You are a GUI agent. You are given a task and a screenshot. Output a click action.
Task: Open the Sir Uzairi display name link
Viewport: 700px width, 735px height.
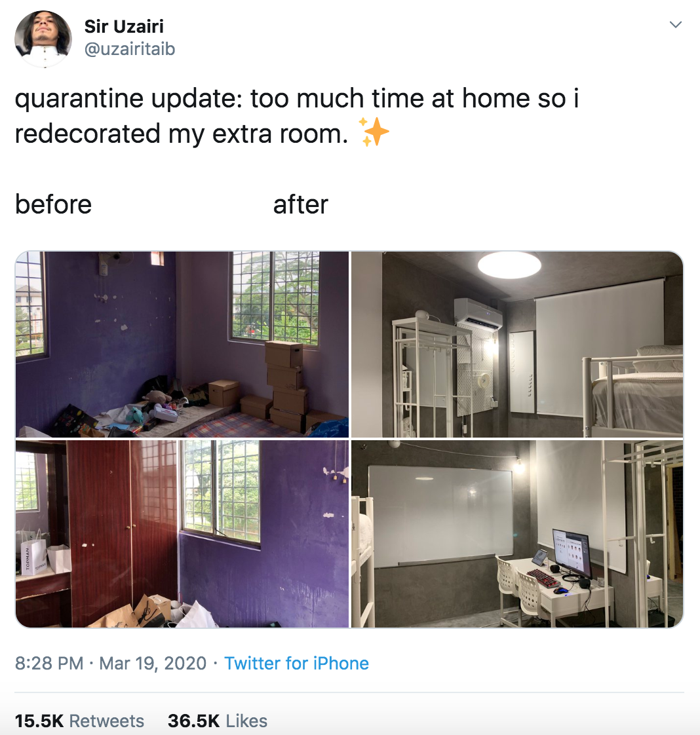[x=124, y=26]
